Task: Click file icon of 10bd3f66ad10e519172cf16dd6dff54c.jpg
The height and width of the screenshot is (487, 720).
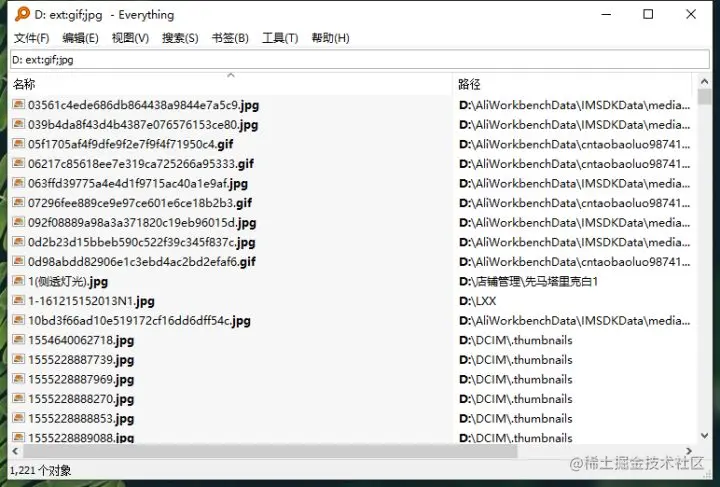Action: pos(18,320)
